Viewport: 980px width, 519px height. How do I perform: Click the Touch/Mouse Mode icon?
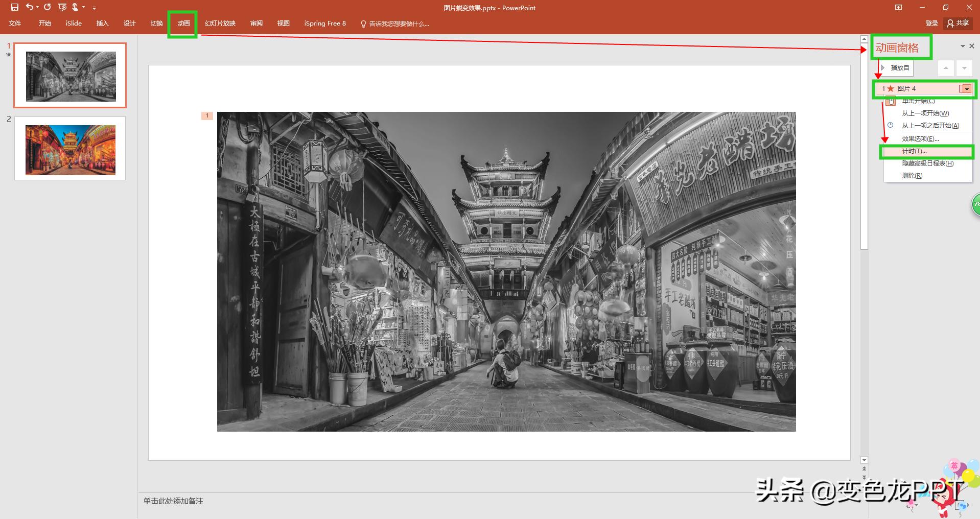click(x=76, y=7)
